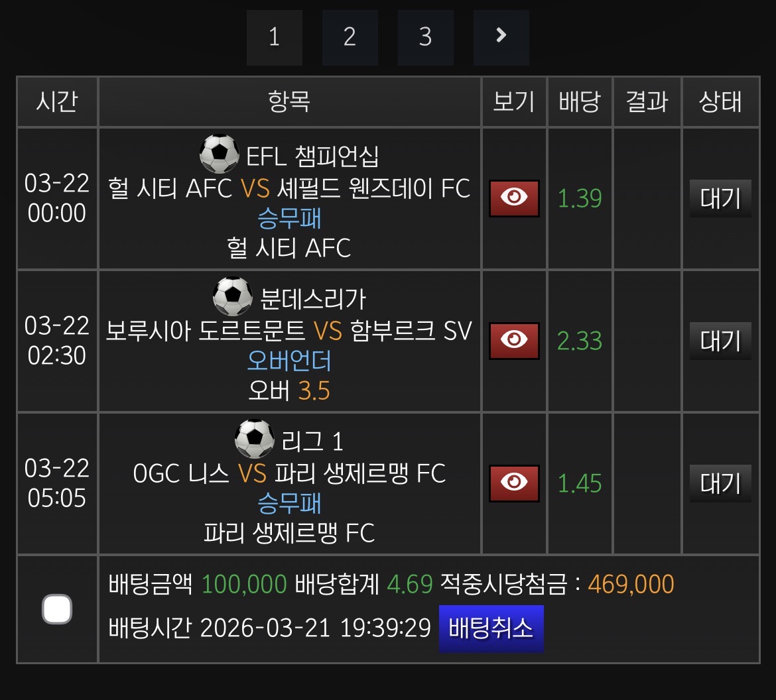
Task: Click the soccer ball icon beside 리그 1
Action: 255,439
